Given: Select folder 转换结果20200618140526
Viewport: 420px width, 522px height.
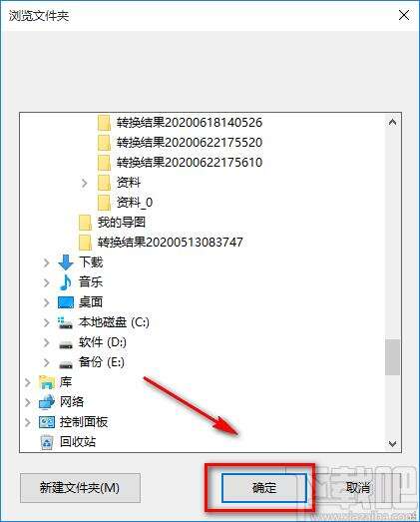Looking at the screenshot, I should [x=180, y=123].
